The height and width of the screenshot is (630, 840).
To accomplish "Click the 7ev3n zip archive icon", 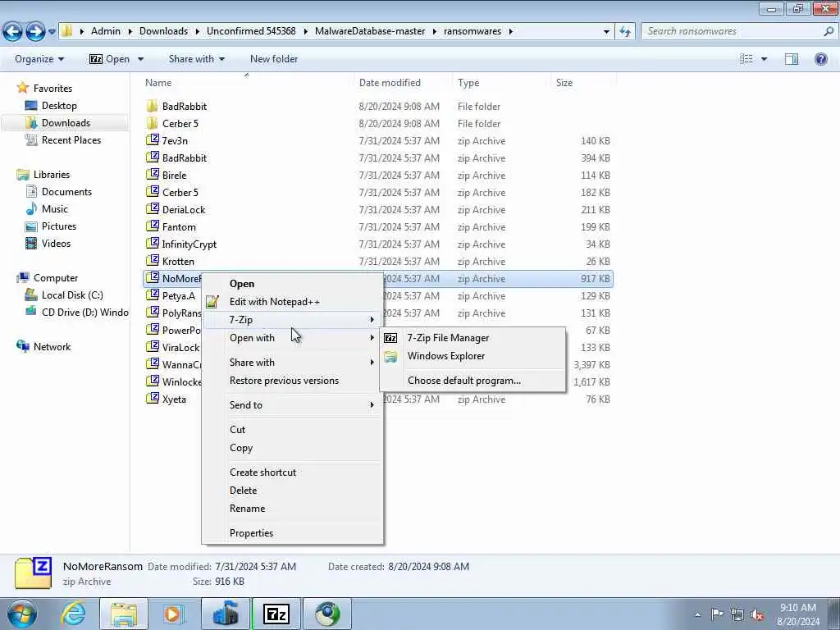I will (x=153, y=140).
